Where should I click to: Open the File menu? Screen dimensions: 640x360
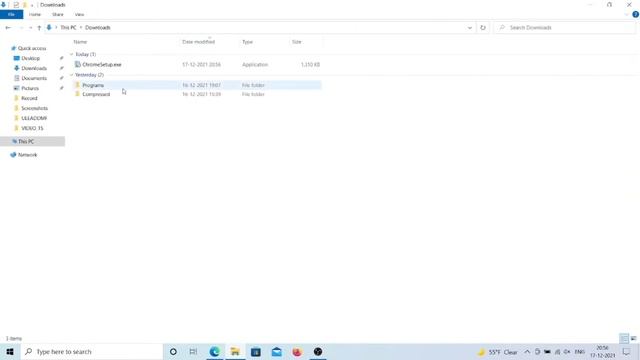pyautogui.click(x=11, y=14)
